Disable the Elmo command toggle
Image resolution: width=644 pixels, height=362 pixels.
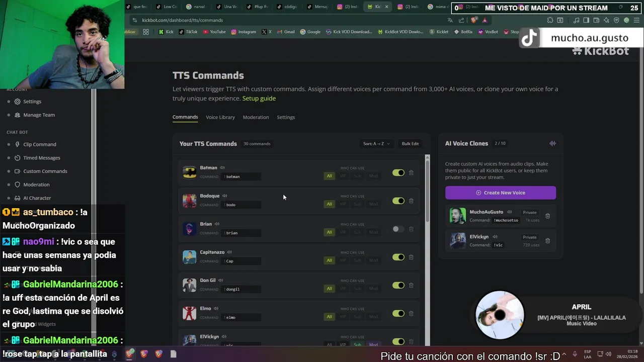point(398,313)
